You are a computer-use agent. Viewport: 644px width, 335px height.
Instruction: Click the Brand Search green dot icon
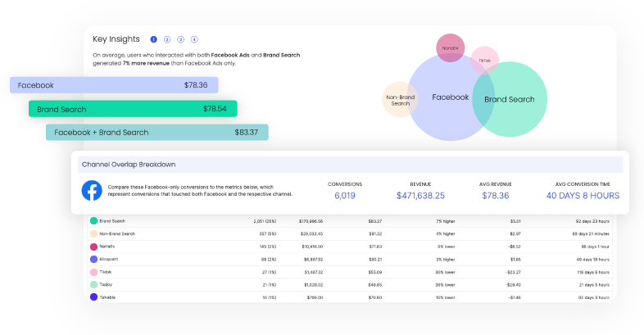point(94,221)
